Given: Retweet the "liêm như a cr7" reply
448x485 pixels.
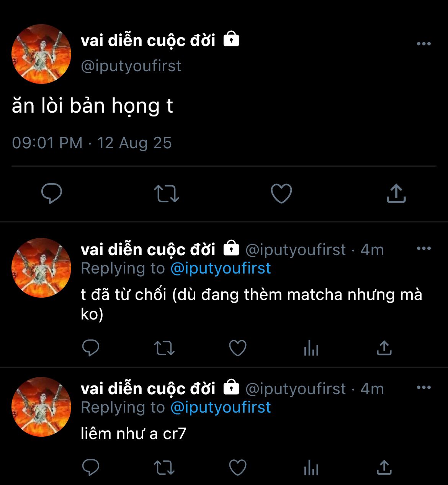Looking at the screenshot, I should [164, 468].
